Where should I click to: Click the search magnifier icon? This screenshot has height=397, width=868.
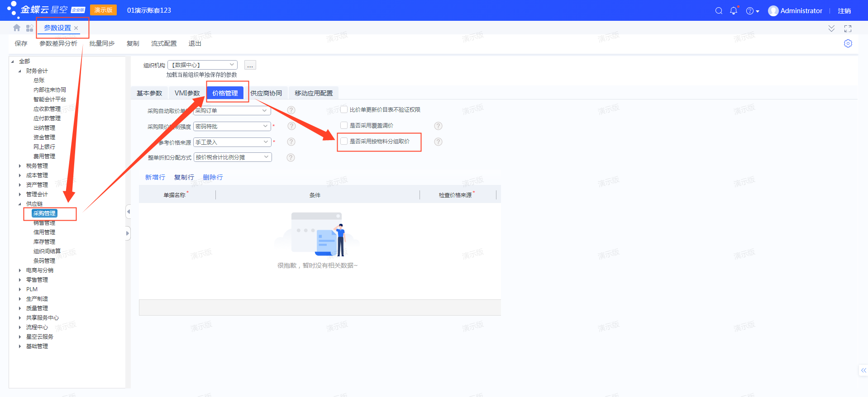(x=719, y=11)
